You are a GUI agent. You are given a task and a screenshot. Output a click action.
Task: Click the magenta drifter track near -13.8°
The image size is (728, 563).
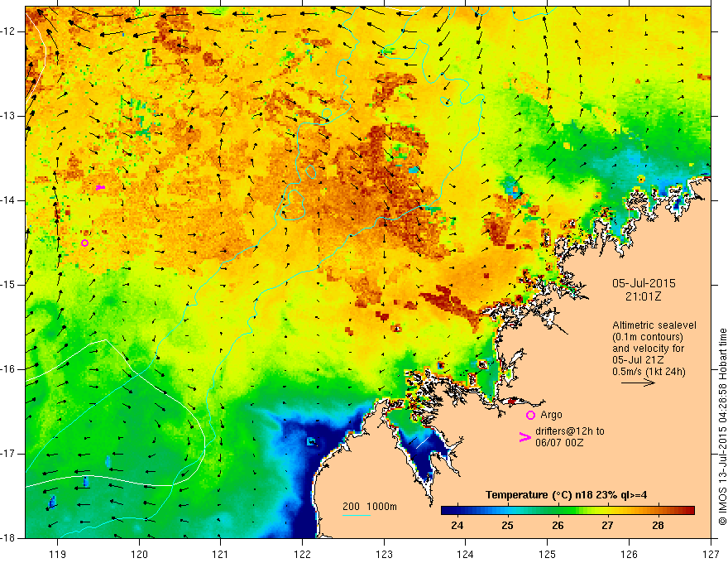click(x=100, y=187)
